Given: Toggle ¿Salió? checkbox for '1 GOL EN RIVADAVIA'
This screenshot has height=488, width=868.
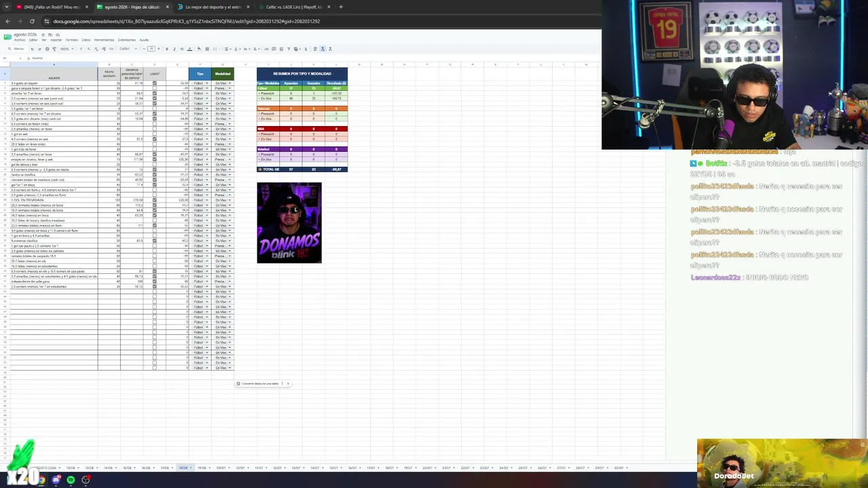Looking at the screenshot, I should click(x=155, y=200).
